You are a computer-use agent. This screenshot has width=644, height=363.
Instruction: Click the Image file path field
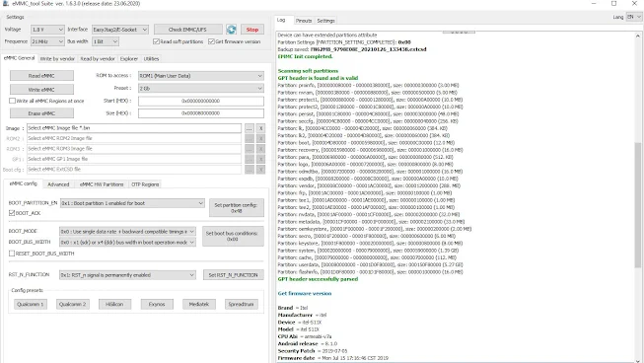tap(134, 128)
